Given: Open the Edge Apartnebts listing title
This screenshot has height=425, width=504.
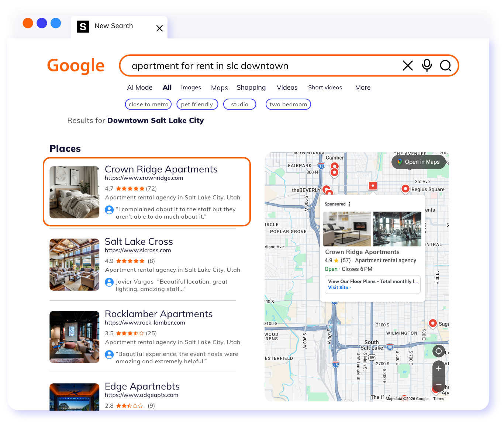Looking at the screenshot, I should [142, 387].
